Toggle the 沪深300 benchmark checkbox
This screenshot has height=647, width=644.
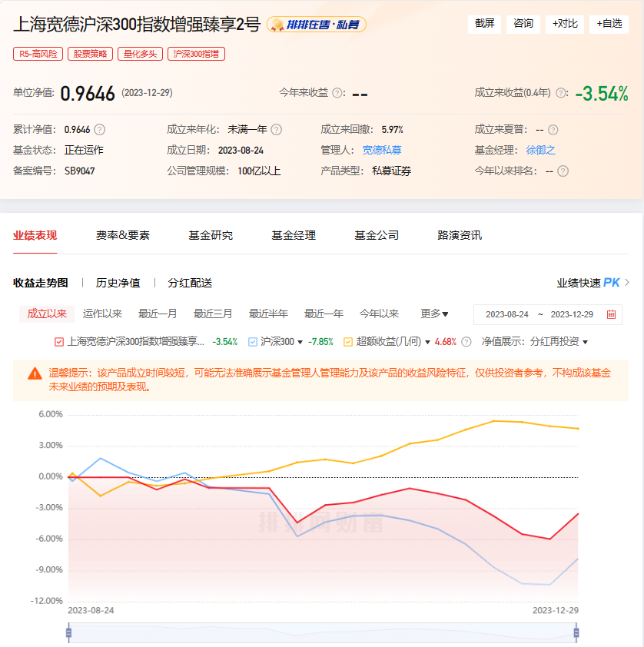(253, 342)
